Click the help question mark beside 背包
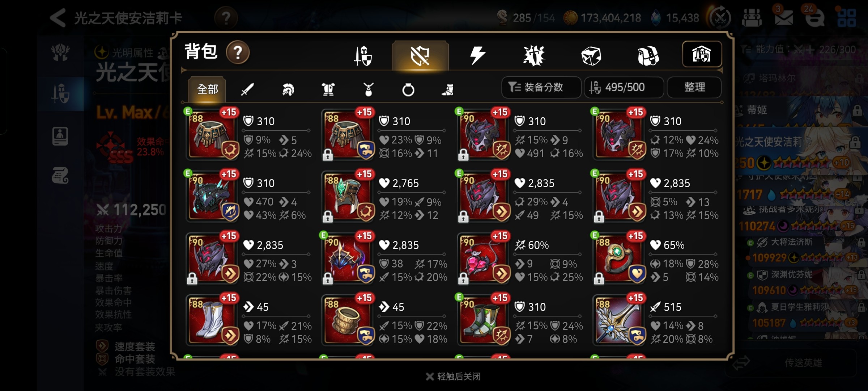868x391 pixels. (x=238, y=52)
